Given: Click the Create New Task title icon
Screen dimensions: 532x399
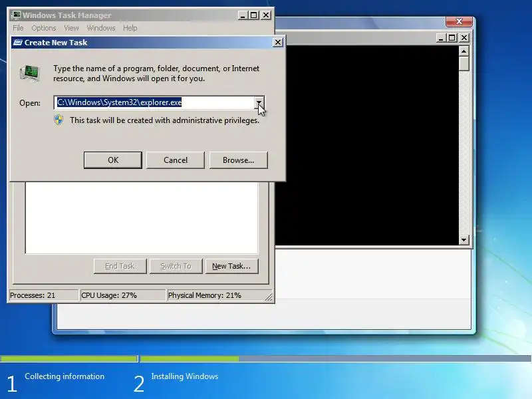Looking at the screenshot, I should 18,43.
